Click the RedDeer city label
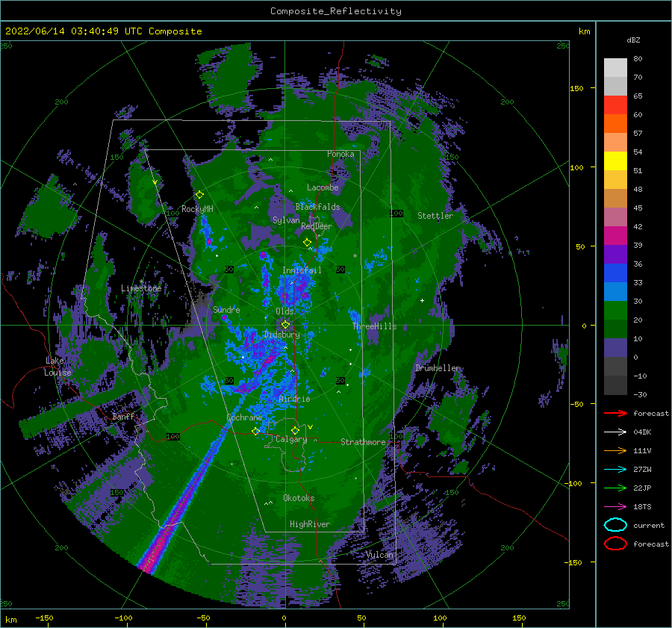The width and height of the screenshot is (672, 628). pyautogui.click(x=317, y=226)
